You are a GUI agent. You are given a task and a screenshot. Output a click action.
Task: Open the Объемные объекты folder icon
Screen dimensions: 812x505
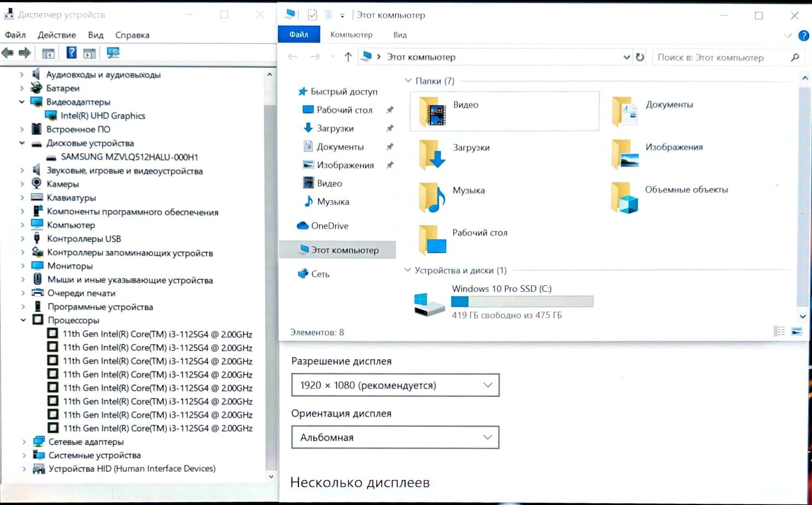click(624, 197)
